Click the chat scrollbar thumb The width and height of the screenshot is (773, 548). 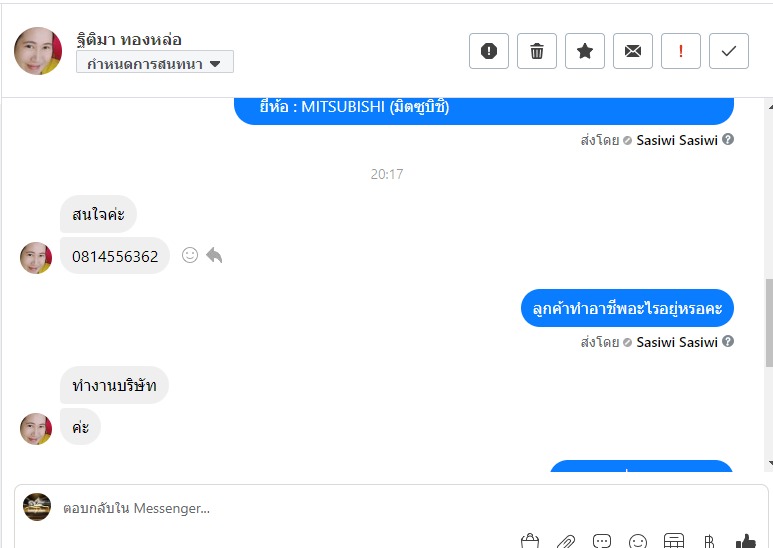click(x=769, y=323)
